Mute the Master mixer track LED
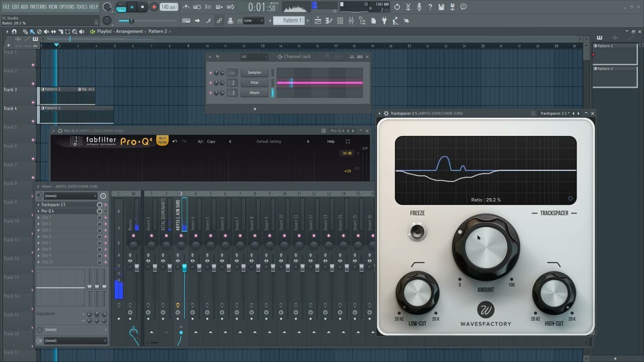Screen dimensions: 644x362 133,235
